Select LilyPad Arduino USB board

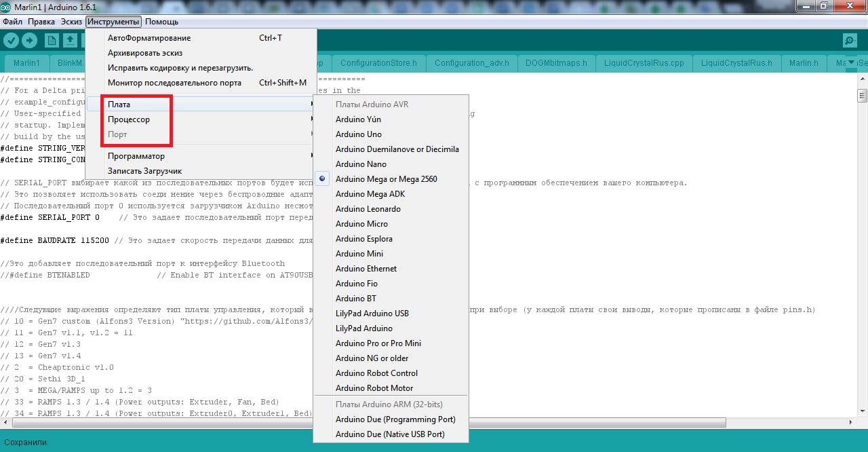391,314
